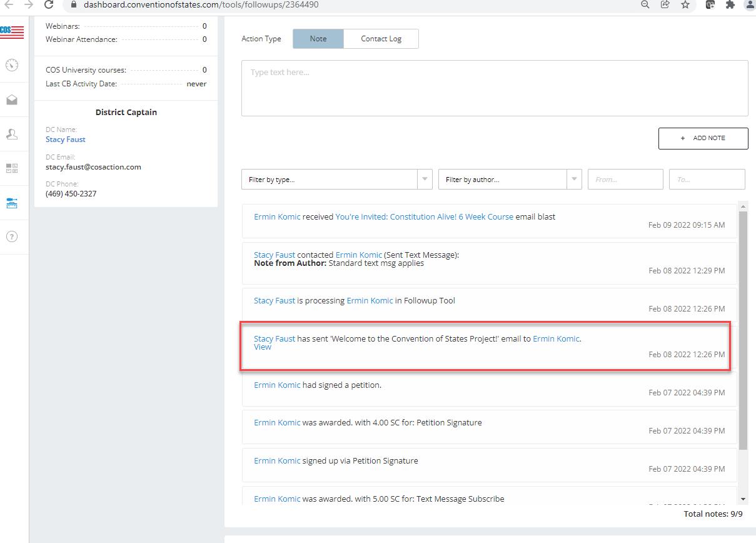This screenshot has width=756, height=543.
Task: Click the open envelope mail sidebar icon
Action: pyautogui.click(x=12, y=100)
